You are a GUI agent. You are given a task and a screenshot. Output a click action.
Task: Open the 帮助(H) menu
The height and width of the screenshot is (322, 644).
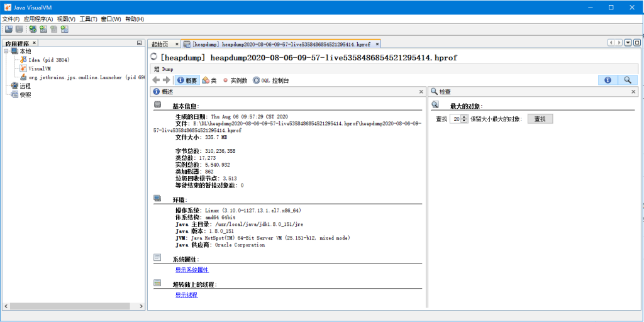coord(135,19)
